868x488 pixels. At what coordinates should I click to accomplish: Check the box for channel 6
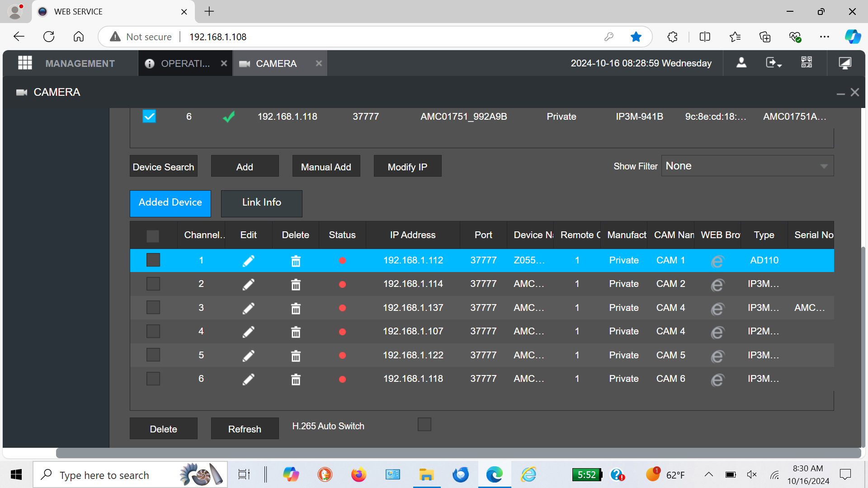pyautogui.click(x=153, y=379)
